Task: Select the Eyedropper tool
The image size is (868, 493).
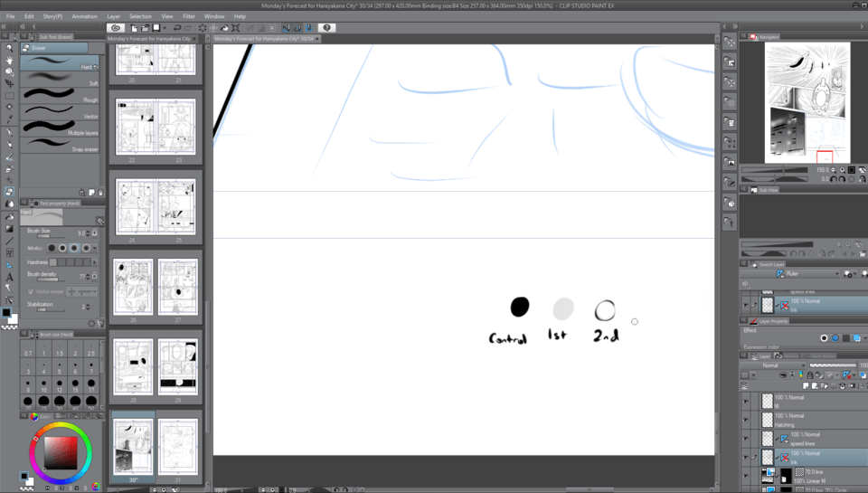Action: [x=9, y=119]
